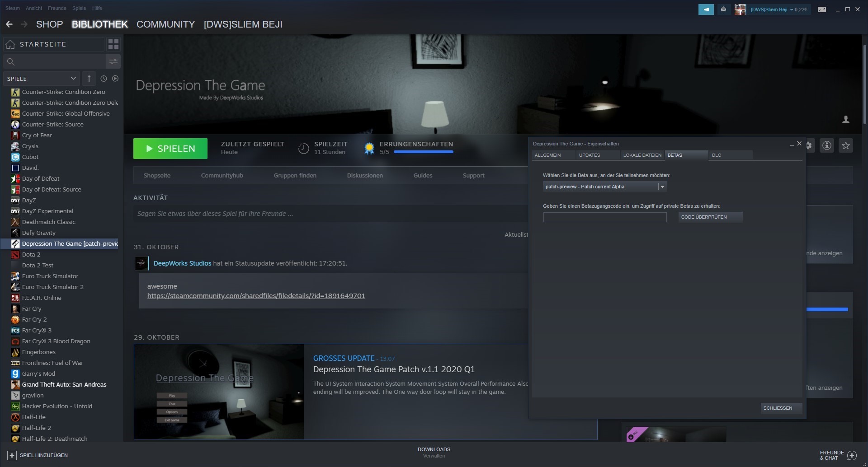Image resolution: width=868 pixels, height=467 pixels.
Task: Click the achievements badge icon
Action: pos(369,148)
